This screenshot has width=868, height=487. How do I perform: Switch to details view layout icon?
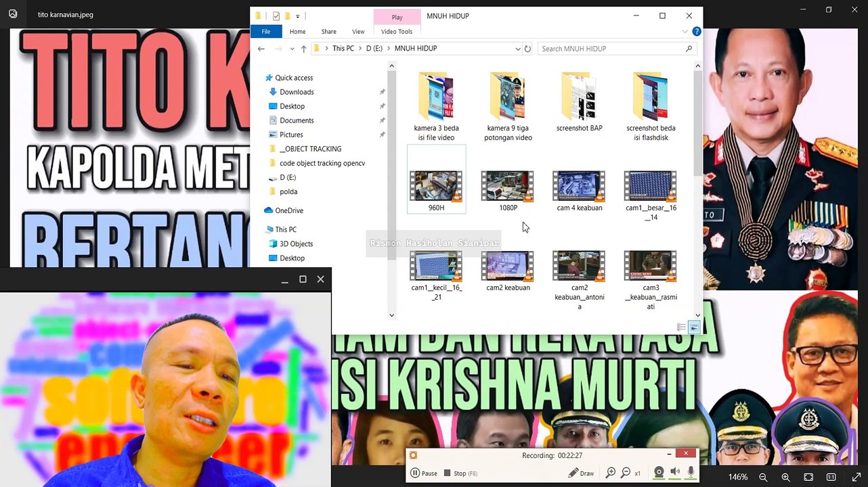682,327
